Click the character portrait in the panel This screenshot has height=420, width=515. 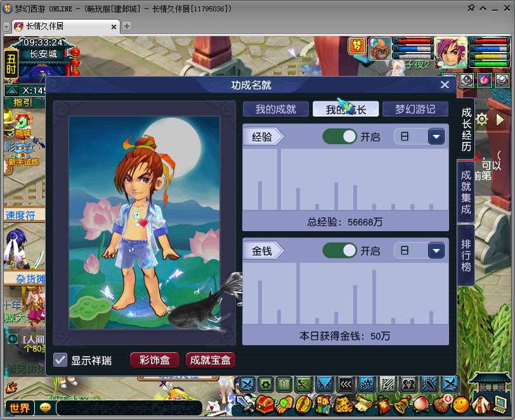[145, 222]
